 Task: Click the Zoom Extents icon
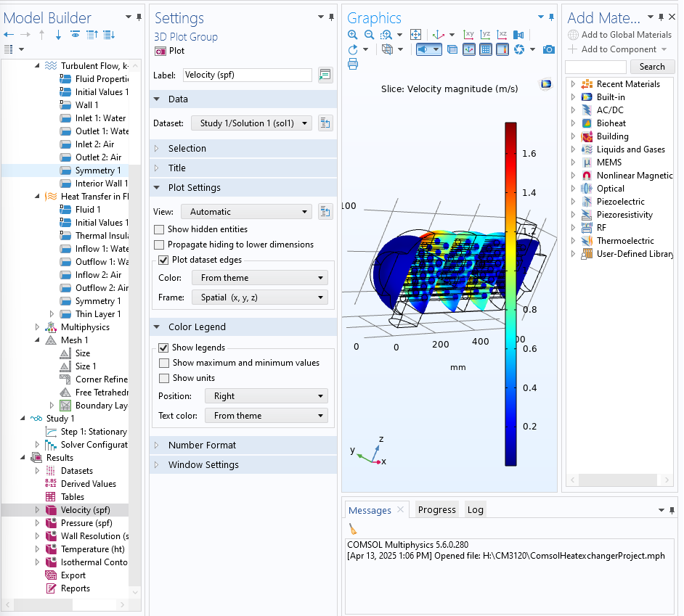coord(415,35)
